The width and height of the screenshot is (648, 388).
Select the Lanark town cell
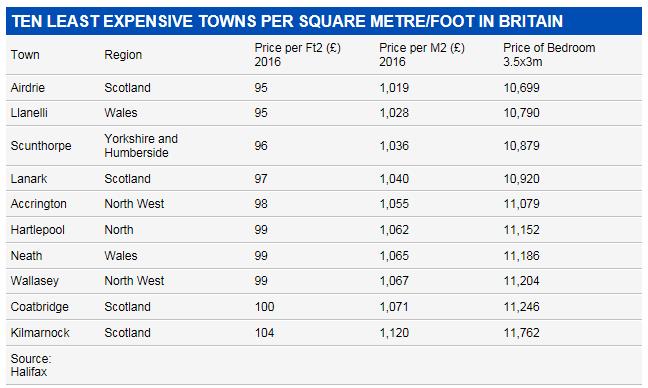29,179
